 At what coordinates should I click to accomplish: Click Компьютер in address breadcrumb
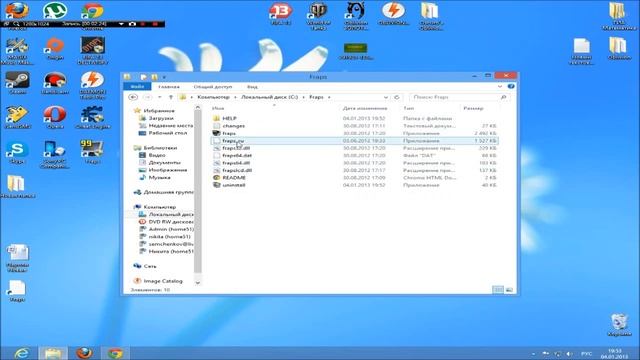213,97
